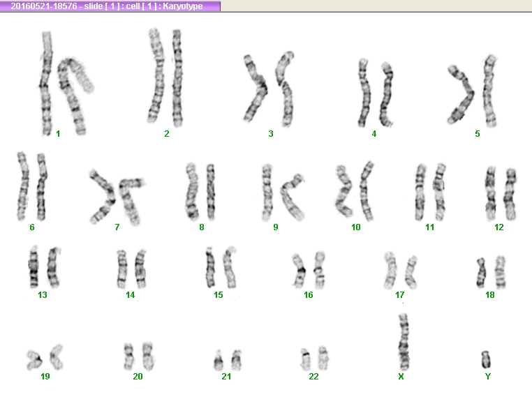Select the chromosome 12 pair image

point(501,193)
